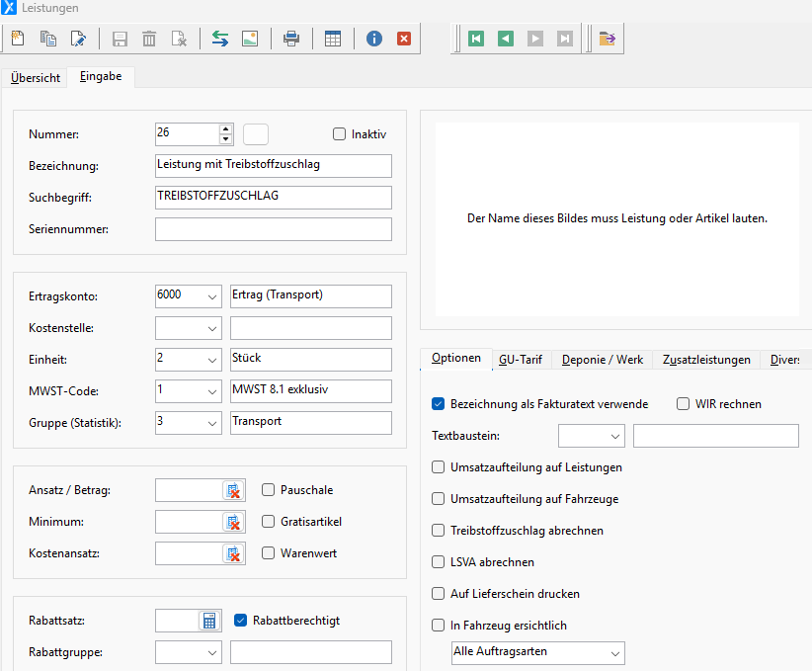Check Treibstoffzuschlag abrechnen option
The image size is (812, 671).
coord(439,531)
